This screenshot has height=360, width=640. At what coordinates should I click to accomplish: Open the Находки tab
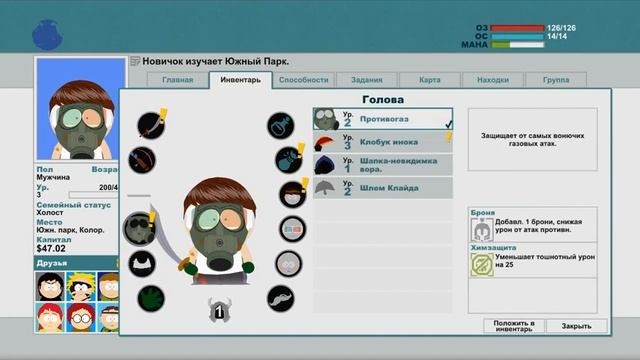pyautogui.click(x=493, y=80)
